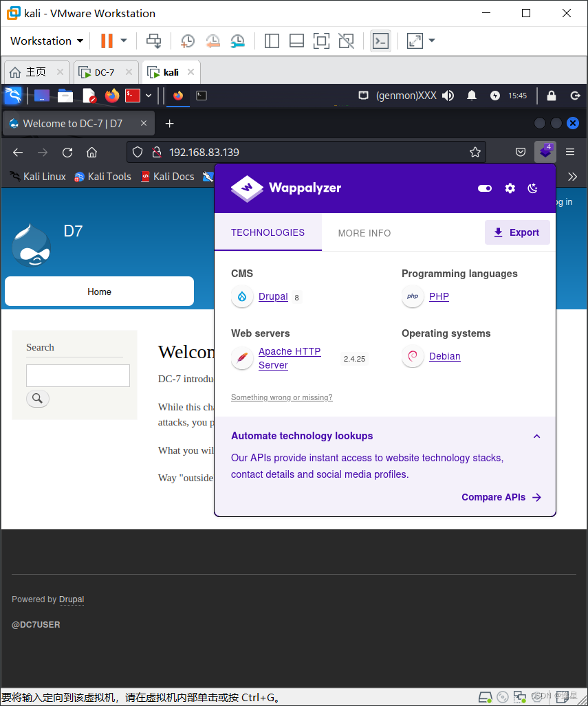Viewport: 588px width, 706px height.
Task: Send Ctrl+Alt+Del to the VM
Action: pyautogui.click(x=153, y=41)
